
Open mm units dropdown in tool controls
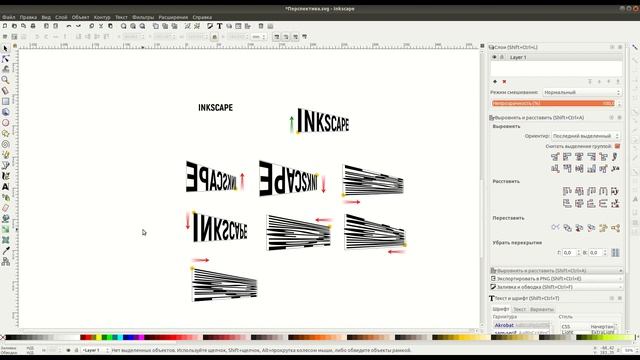click(259, 37)
